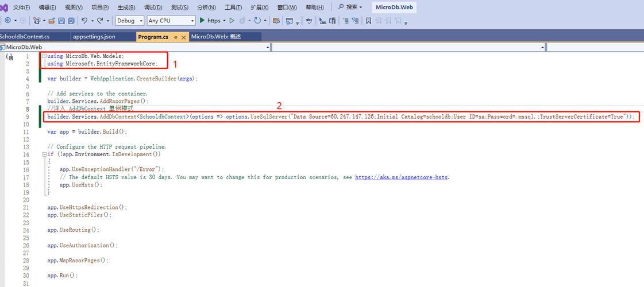The image size is (644, 287).
Task: Open the aka.ms/aspnetcore-hsts link
Action: 402,177
